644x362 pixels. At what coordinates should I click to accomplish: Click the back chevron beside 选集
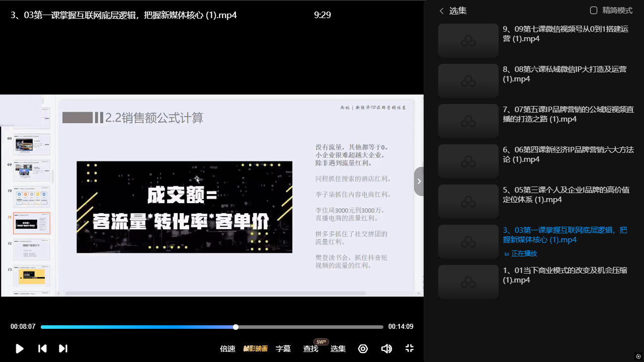coord(442,11)
